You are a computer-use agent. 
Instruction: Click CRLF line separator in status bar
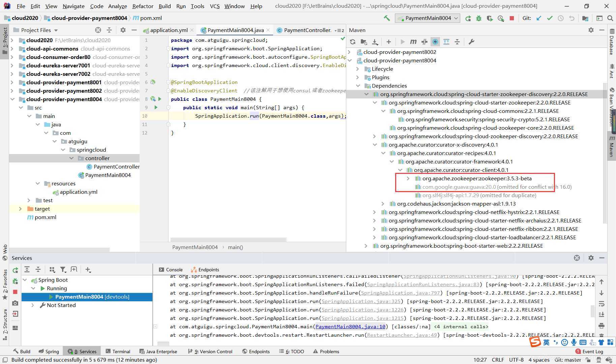pos(498,360)
